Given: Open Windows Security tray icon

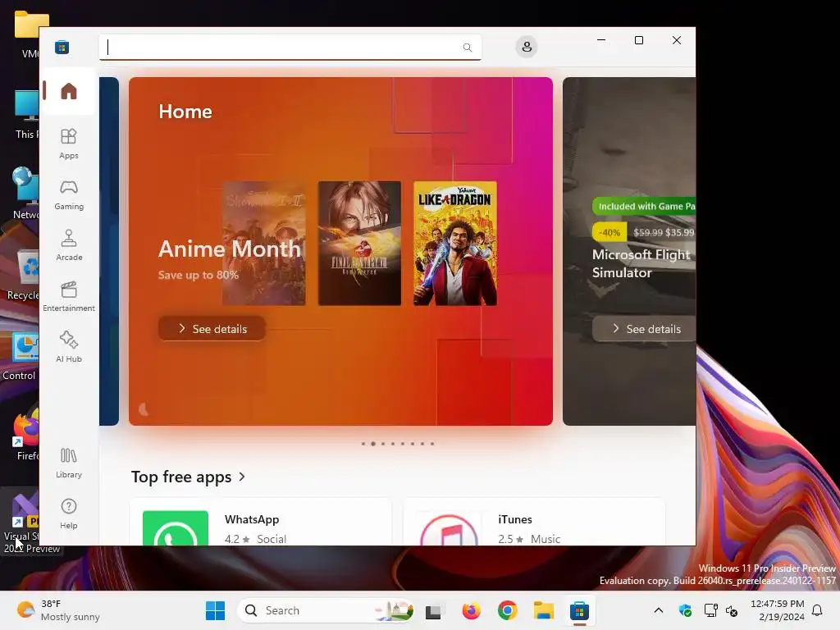Looking at the screenshot, I should pyautogui.click(x=685, y=610).
